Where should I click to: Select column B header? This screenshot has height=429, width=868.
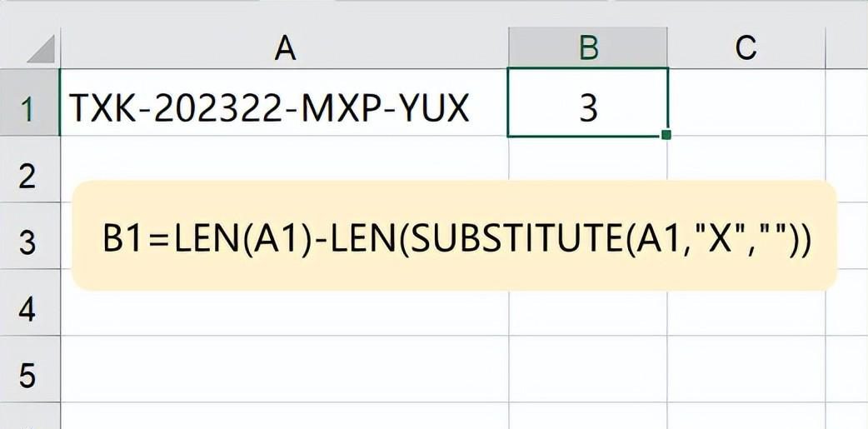(x=587, y=48)
